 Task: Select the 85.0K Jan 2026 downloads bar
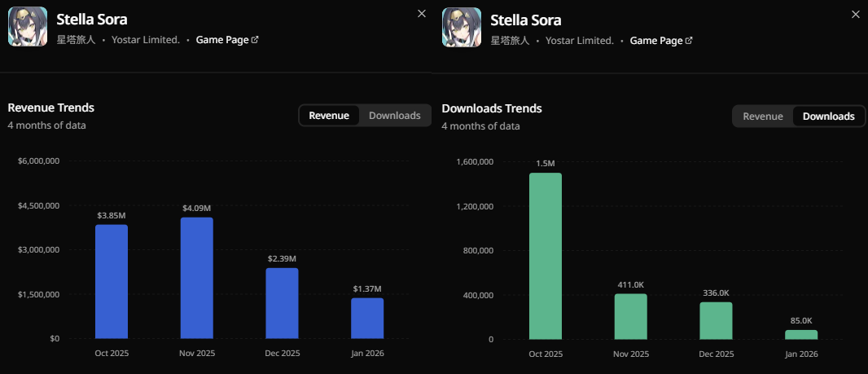tap(801, 334)
